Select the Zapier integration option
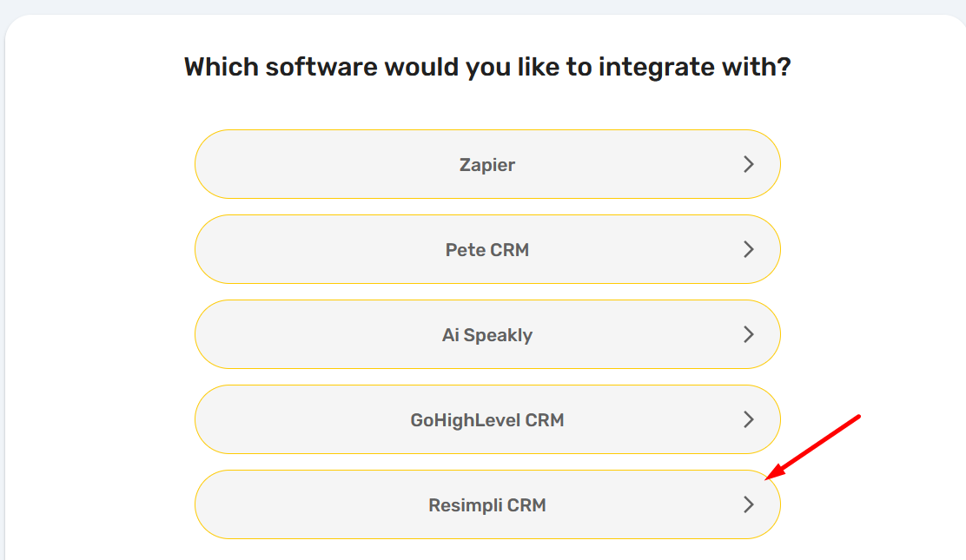The height and width of the screenshot is (560, 966). click(486, 164)
